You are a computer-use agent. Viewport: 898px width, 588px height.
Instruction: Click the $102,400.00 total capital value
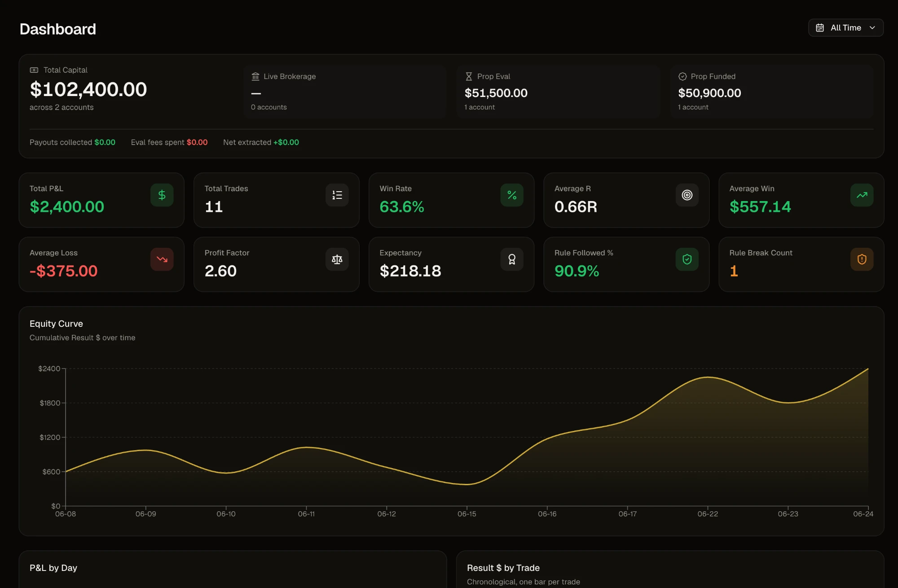point(88,89)
